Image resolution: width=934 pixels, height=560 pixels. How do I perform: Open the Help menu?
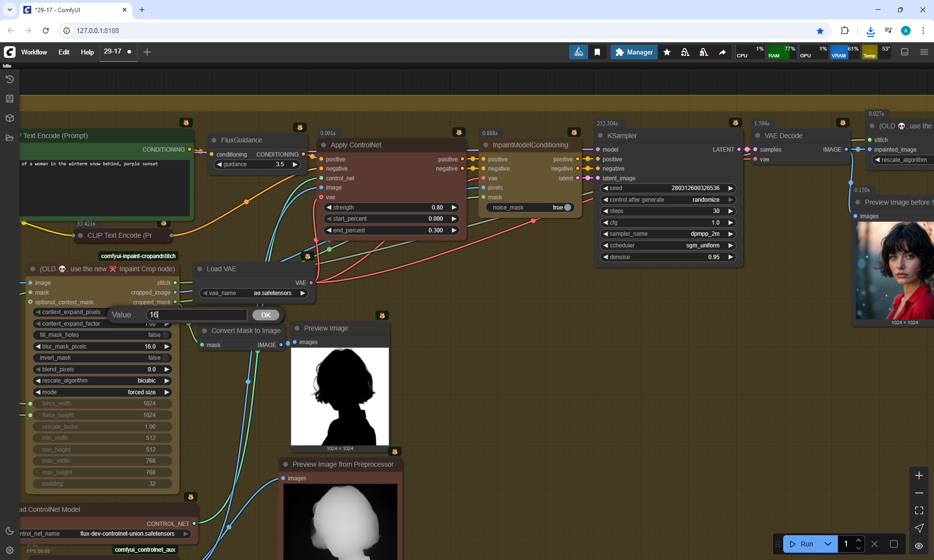[87, 52]
